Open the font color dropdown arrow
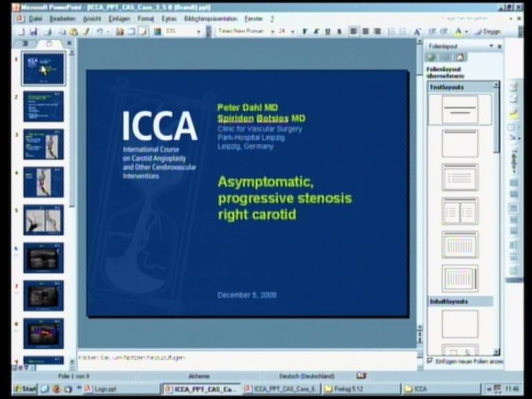532x399 pixels. [x=466, y=32]
